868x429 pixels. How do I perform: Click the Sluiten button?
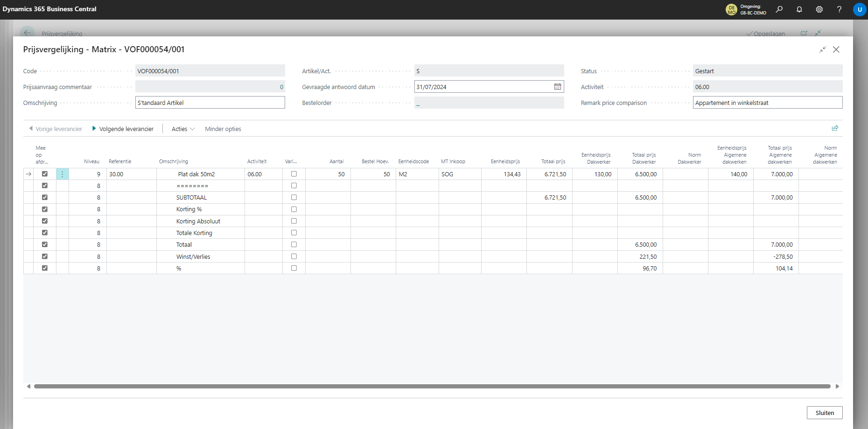[825, 413]
